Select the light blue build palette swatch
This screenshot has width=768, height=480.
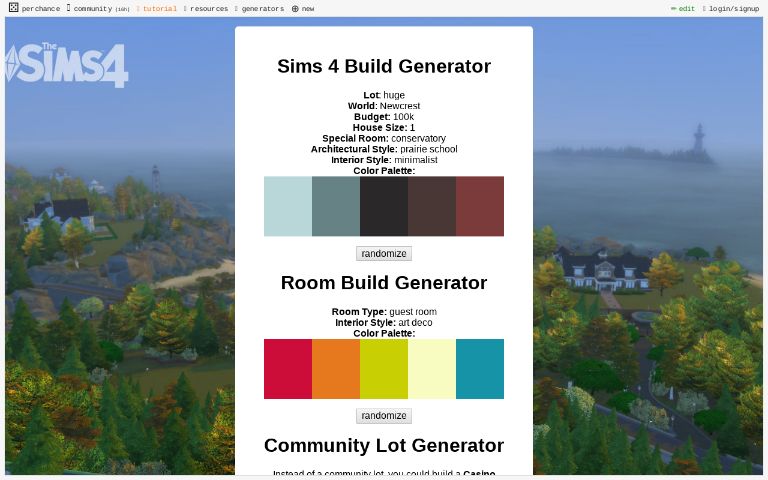coord(288,206)
